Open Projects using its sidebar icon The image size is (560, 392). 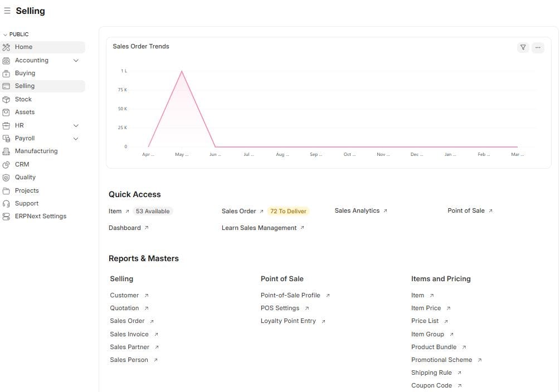[8, 190]
